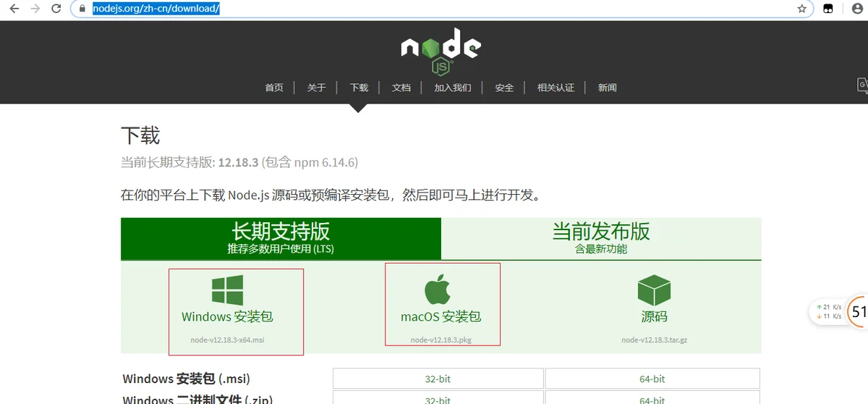Click the browser forward arrow
Screen dimensions: 868x404
click(x=35, y=9)
